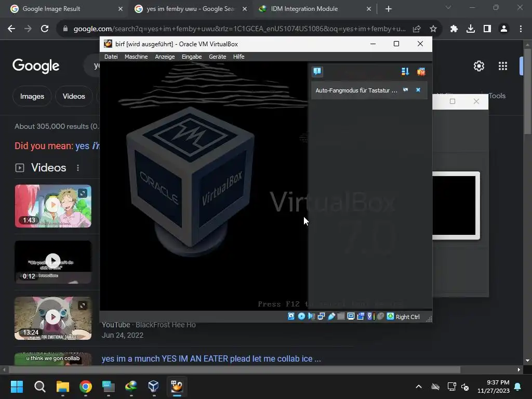Open the Datei menu in VirtualBox
The width and height of the screenshot is (532, 399).
click(x=111, y=57)
